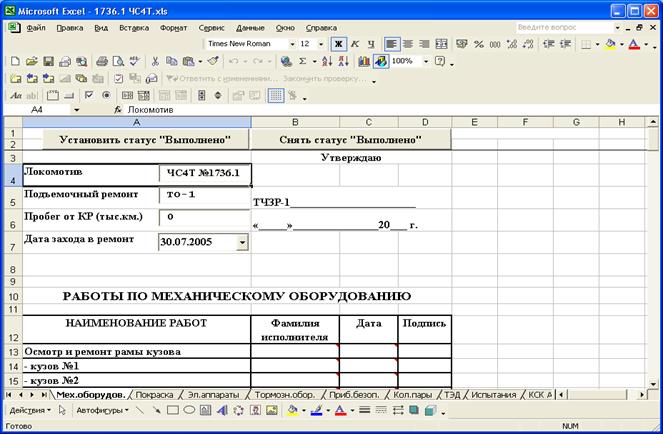The height and width of the screenshot is (434, 663).
Task: Toggle grid in Forms toolbar
Action: coord(276,96)
